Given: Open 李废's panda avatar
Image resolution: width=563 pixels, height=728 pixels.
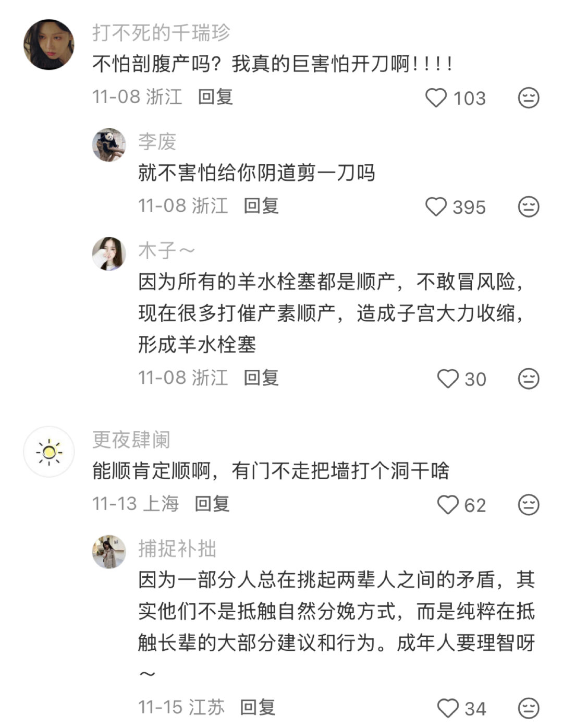Looking at the screenshot, I should (x=109, y=145).
